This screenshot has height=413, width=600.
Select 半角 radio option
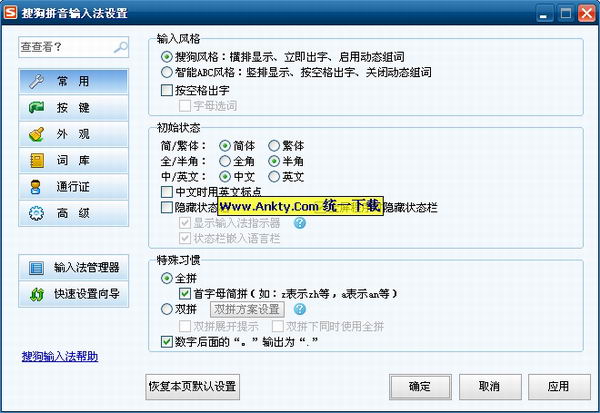pos(274,161)
